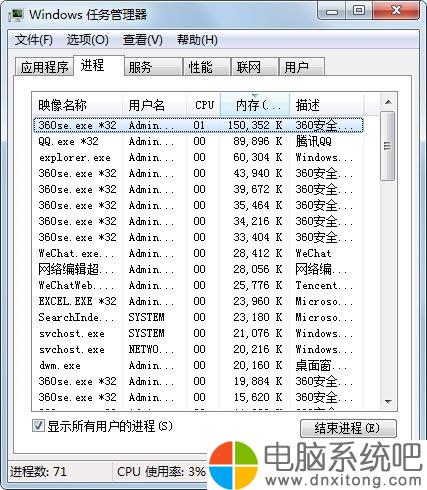Click the scrollbar up arrow
This screenshot has width=427, height=490.
pyautogui.click(x=388, y=102)
